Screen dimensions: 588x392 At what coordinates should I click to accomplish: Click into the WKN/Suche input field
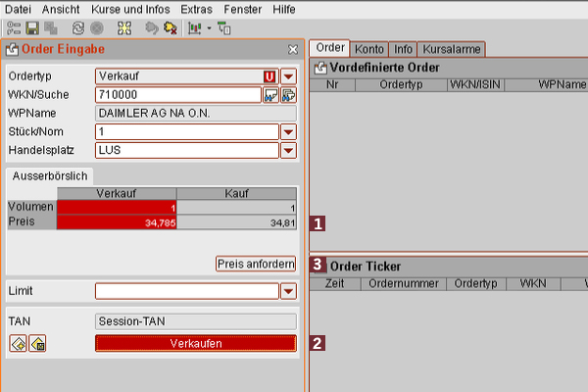(177, 95)
